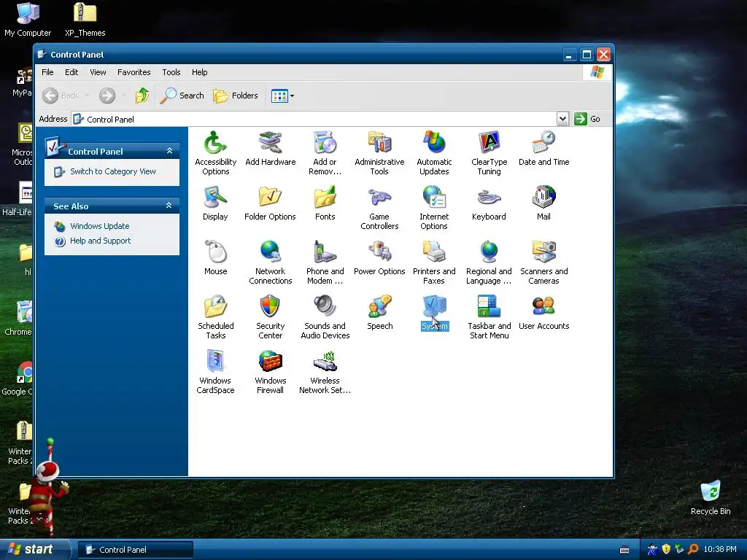
Task: Open Folder Options icon
Action: [x=270, y=197]
